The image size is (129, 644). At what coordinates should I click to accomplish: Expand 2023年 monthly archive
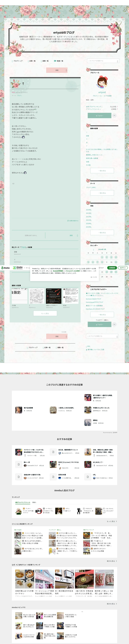pos(89,213)
